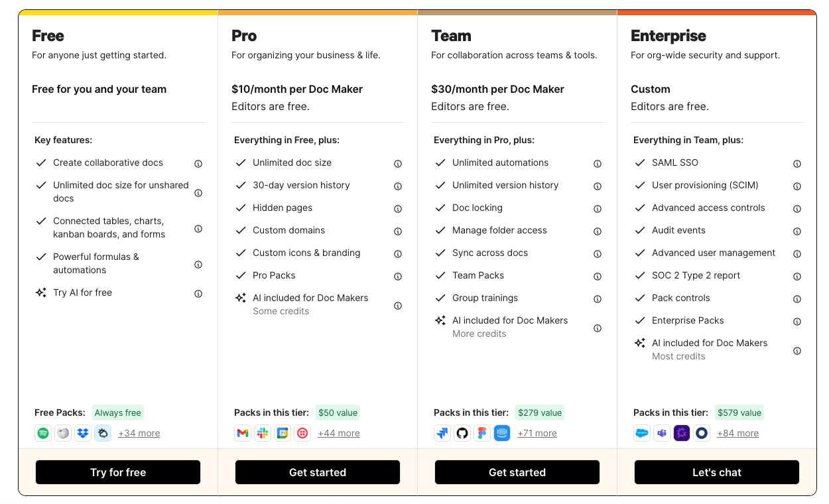Image resolution: width=829 pixels, height=504 pixels.
Task: Click the Microsoft Teams pack icon
Action: (x=662, y=433)
